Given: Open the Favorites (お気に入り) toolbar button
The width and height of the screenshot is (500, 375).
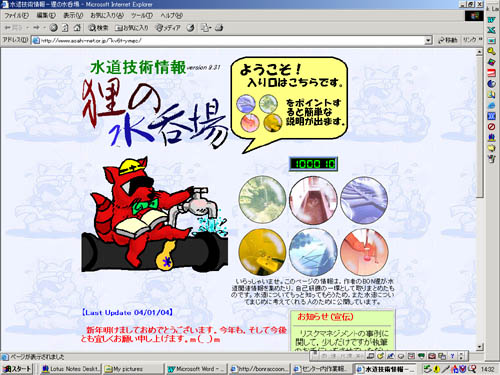Looking at the screenshot, I should pyautogui.click(x=131, y=28).
